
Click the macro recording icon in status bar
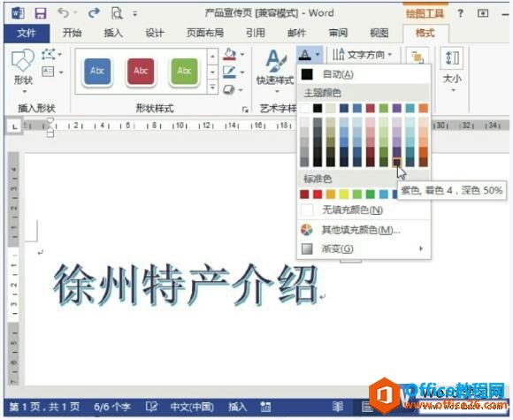(265, 407)
